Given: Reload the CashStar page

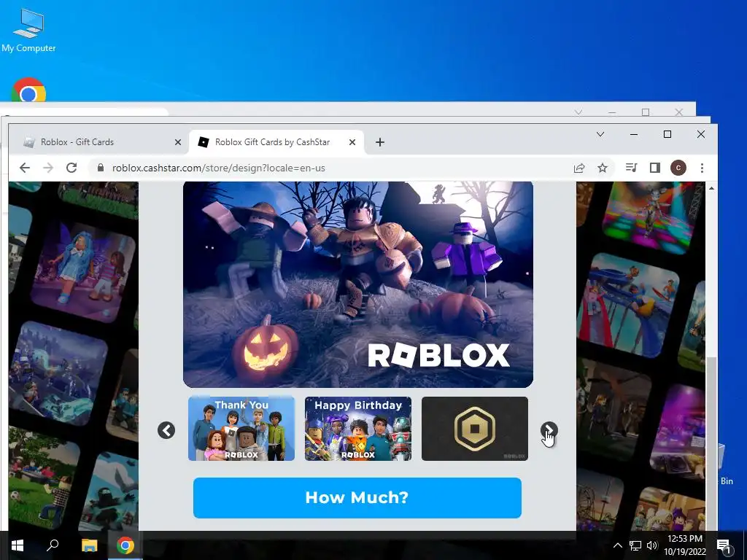Looking at the screenshot, I should (71, 168).
